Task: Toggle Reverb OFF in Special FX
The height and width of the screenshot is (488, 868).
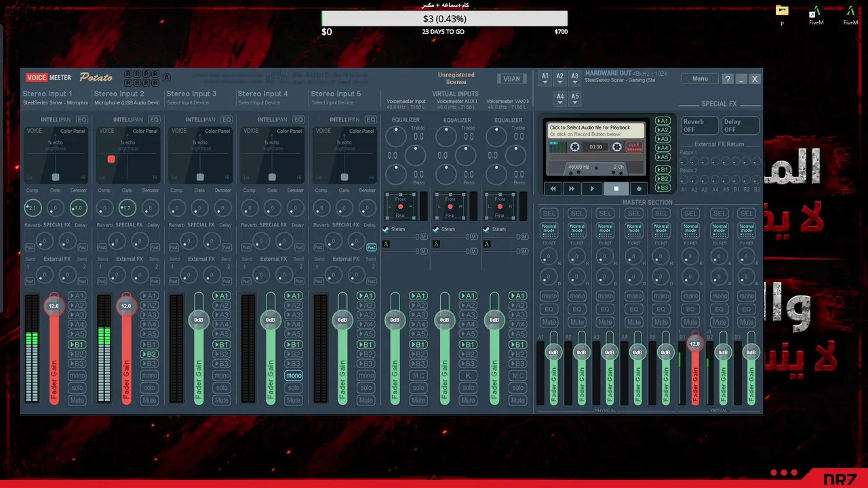Action: pos(700,126)
